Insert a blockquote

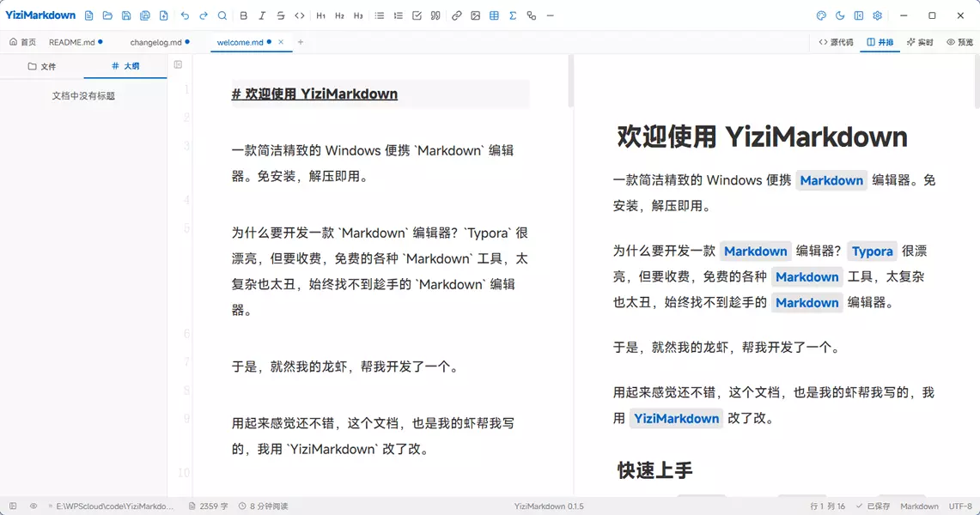(435, 15)
